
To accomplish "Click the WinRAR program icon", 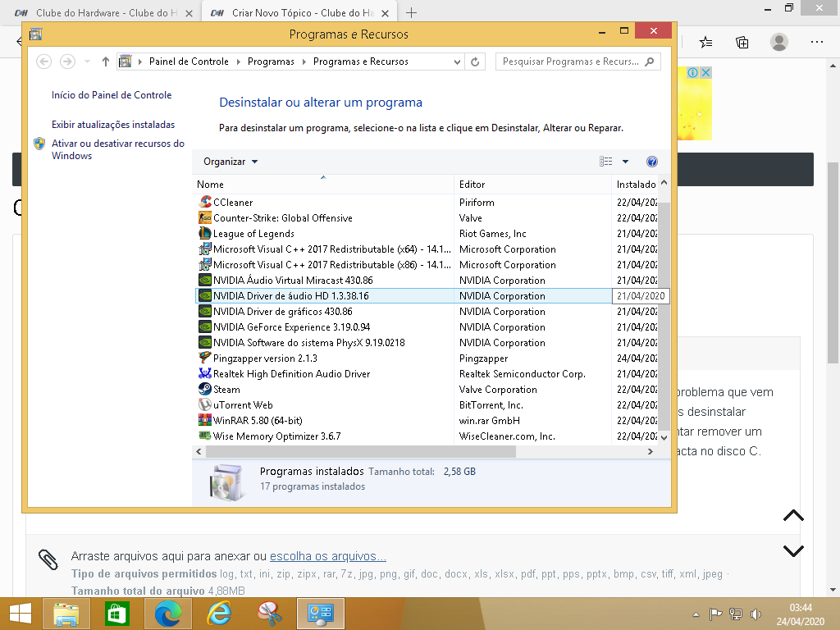I will click(204, 420).
